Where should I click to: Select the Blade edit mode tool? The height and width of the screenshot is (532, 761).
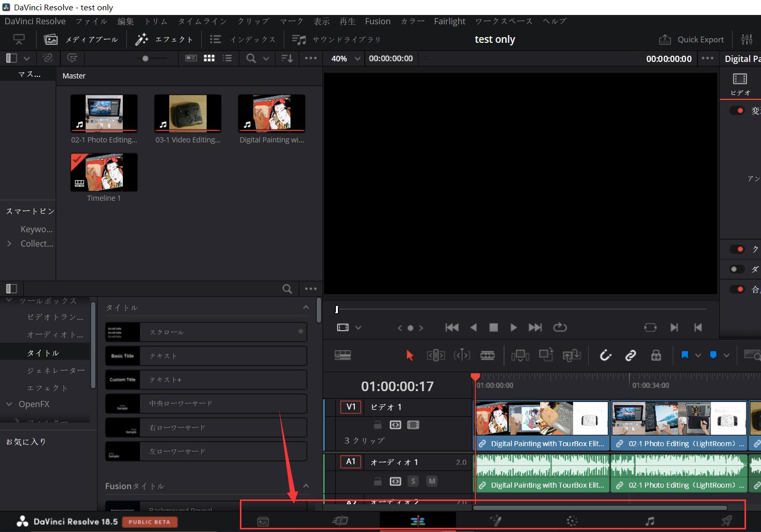pyautogui.click(x=488, y=355)
